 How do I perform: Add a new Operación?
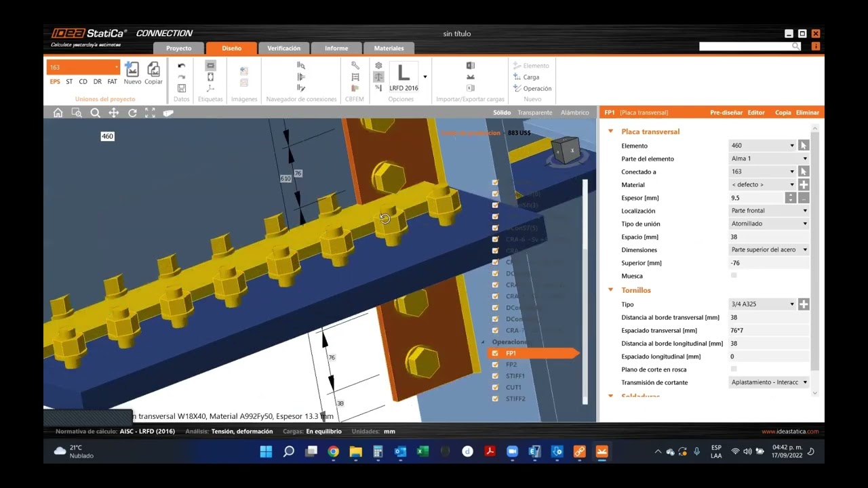532,88
